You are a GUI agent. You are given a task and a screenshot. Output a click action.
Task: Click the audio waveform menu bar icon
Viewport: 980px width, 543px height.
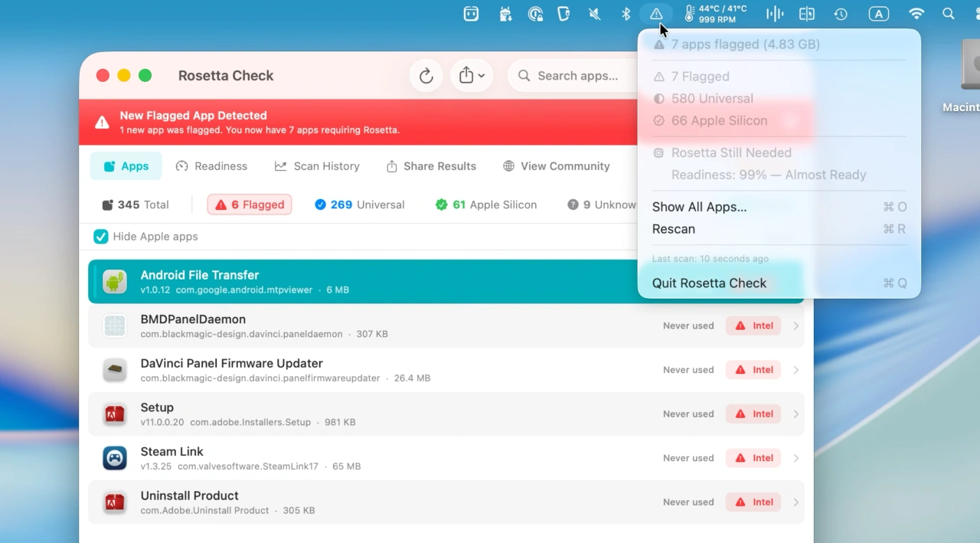[x=775, y=14]
